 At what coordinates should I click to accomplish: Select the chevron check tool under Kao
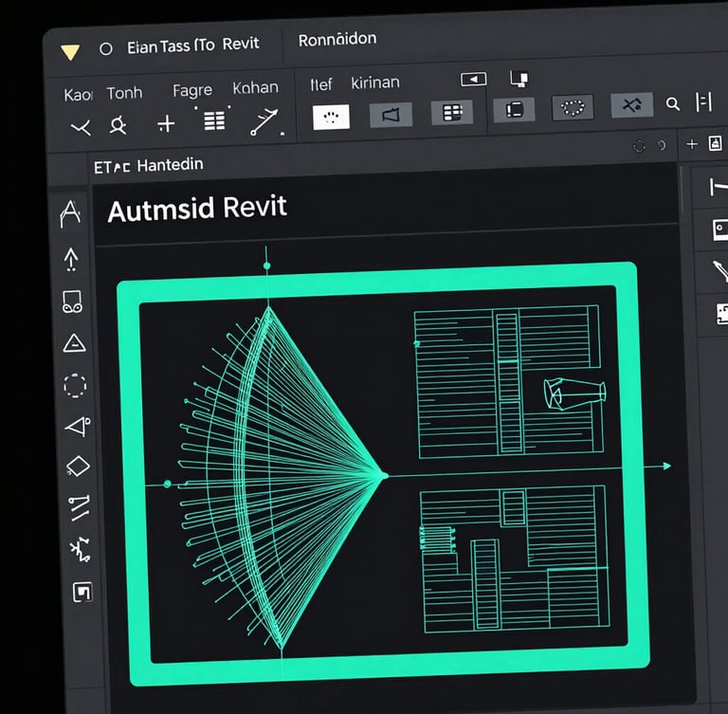(x=81, y=127)
